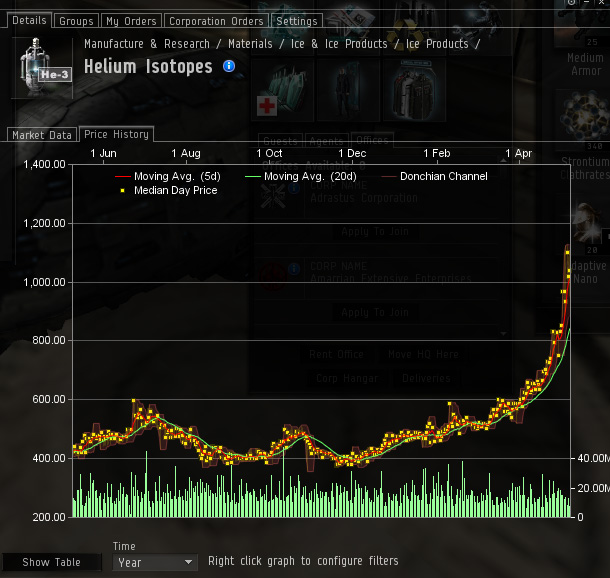Open the last Ice Products breadcrumb
The height and width of the screenshot is (578, 610).
437,44
